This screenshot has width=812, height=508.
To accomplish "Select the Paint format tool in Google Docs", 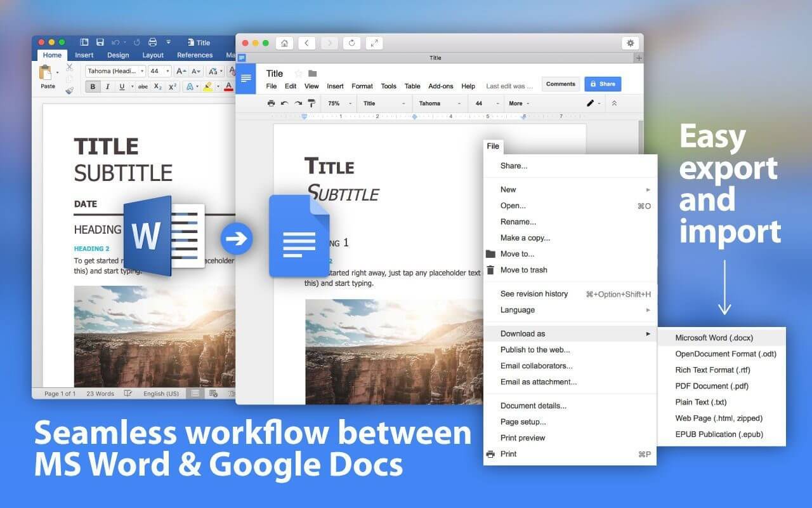I will (x=311, y=103).
